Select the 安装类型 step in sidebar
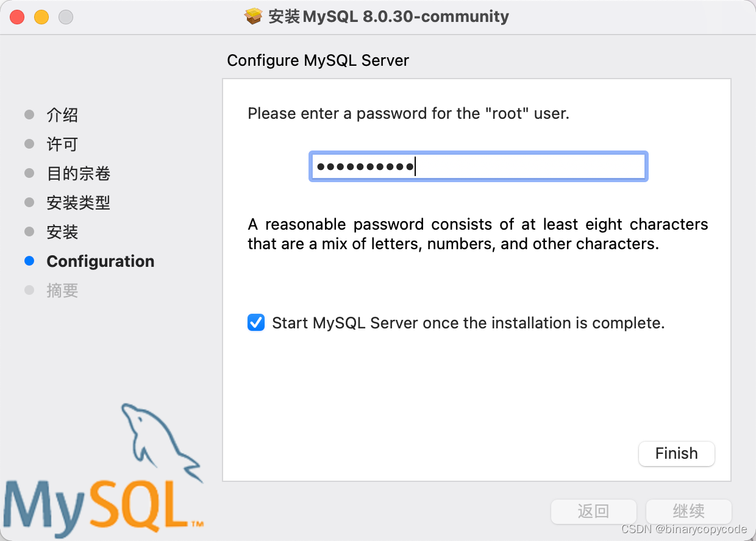Image resolution: width=756 pixels, height=541 pixels. pos(78,203)
